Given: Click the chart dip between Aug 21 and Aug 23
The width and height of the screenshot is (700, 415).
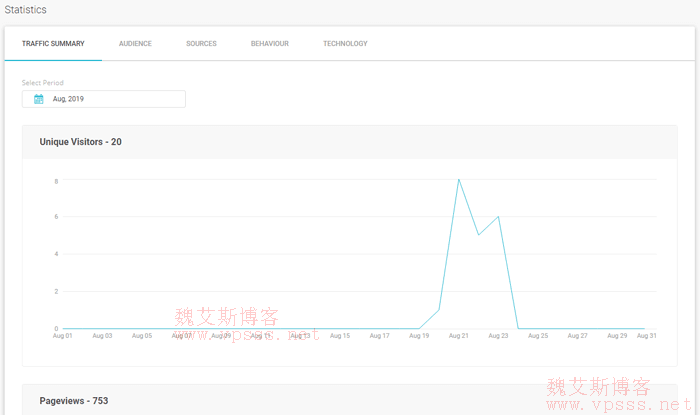Looking at the screenshot, I should [478, 235].
